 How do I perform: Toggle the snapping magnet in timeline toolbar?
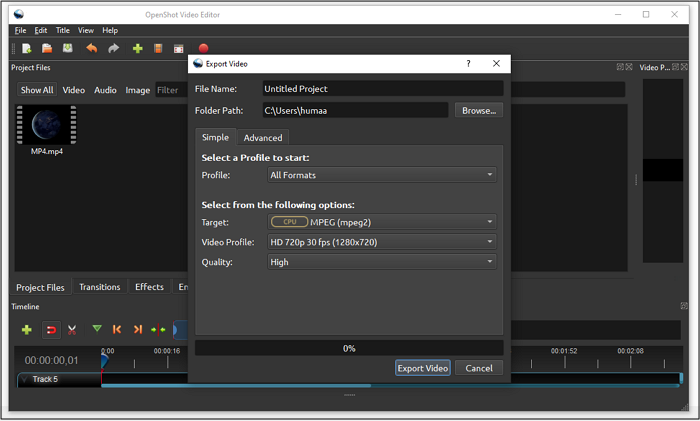point(50,329)
